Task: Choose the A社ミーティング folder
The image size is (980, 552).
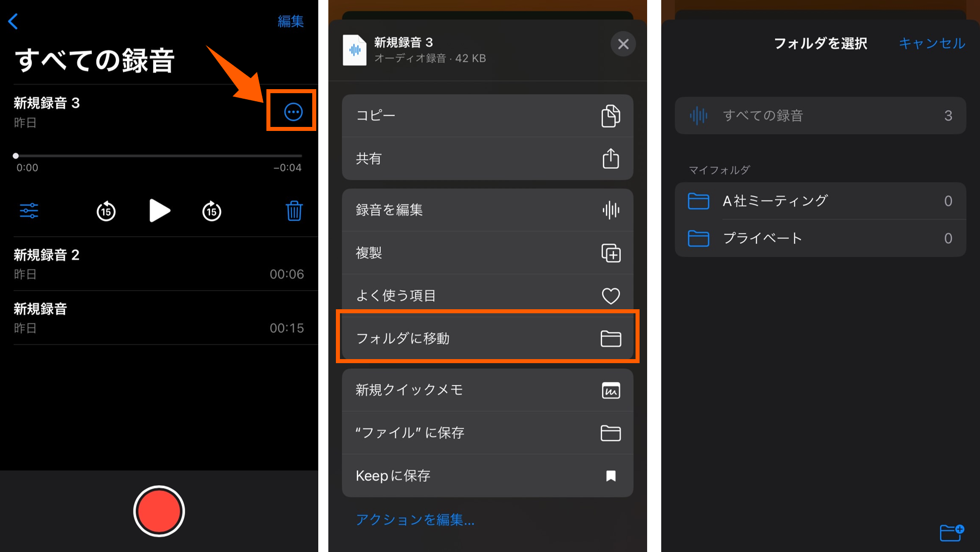Action: click(820, 201)
